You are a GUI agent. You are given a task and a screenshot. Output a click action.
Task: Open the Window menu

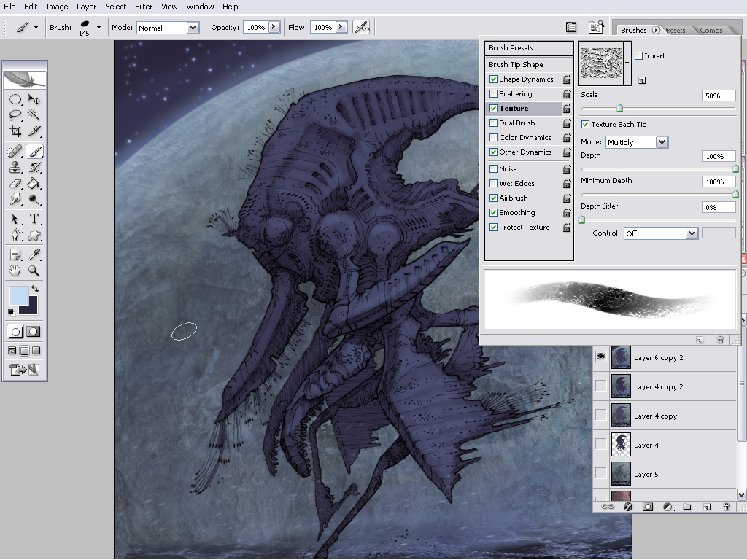pyautogui.click(x=200, y=7)
